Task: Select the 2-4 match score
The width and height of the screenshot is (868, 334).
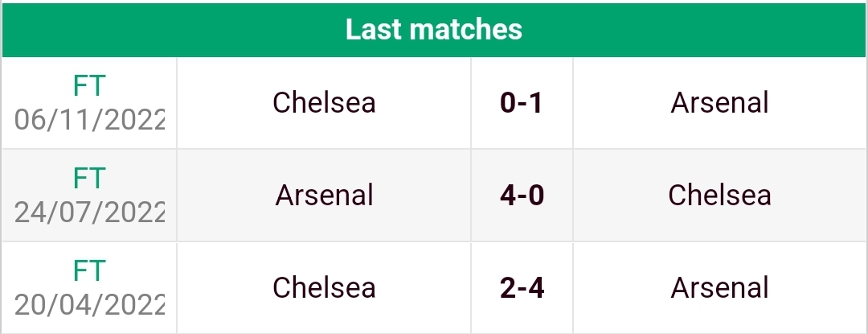Action: point(522,288)
